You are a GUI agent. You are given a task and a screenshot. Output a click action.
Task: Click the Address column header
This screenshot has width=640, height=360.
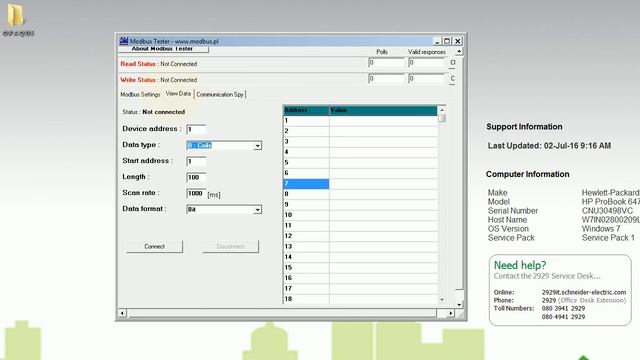pos(306,110)
